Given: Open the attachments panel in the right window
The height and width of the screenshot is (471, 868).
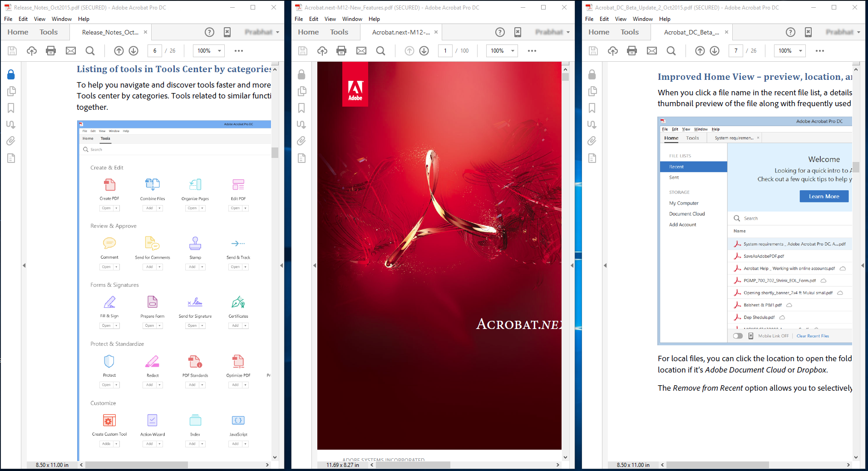Looking at the screenshot, I should [592, 141].
